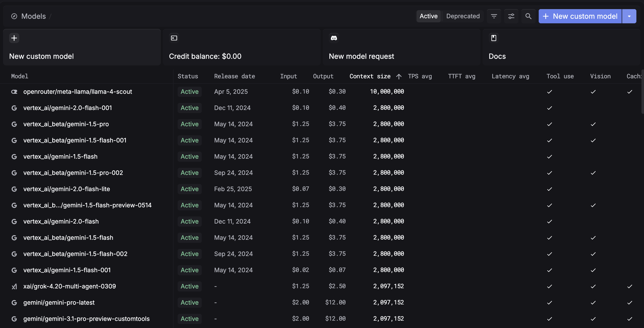Click Tool use checkmark for grok-4.20-multi-agent-0309

click(x=550, y=286)
